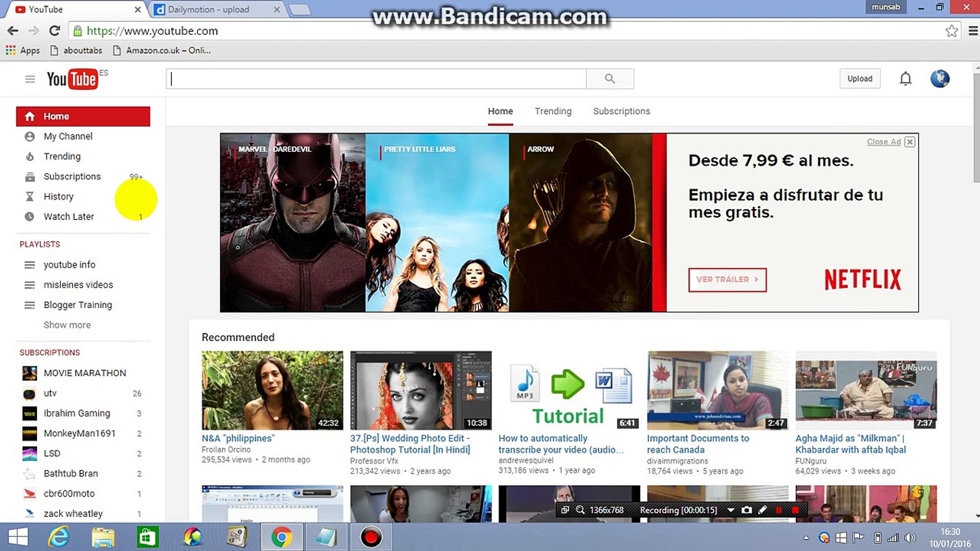Show hidden system tray icons

806,538
